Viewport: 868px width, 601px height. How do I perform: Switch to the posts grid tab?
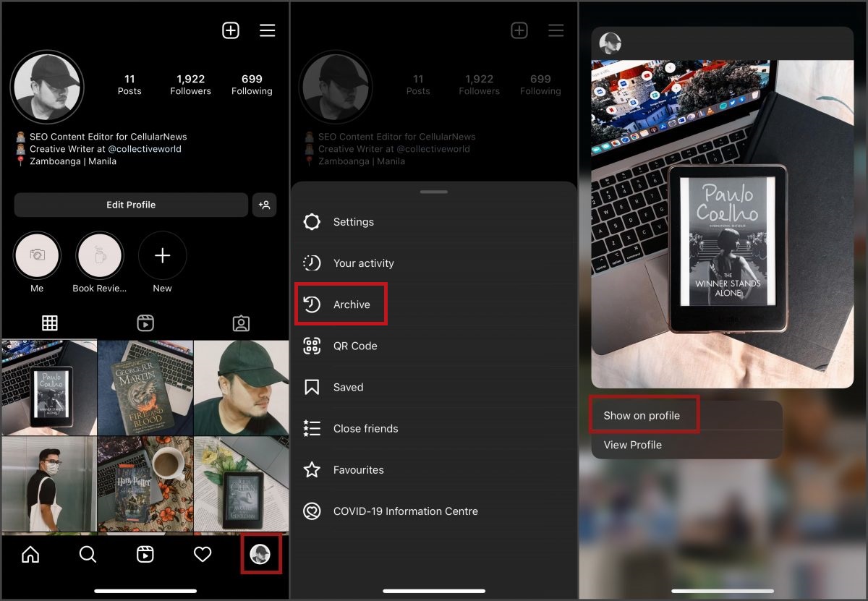coord(49,323)
